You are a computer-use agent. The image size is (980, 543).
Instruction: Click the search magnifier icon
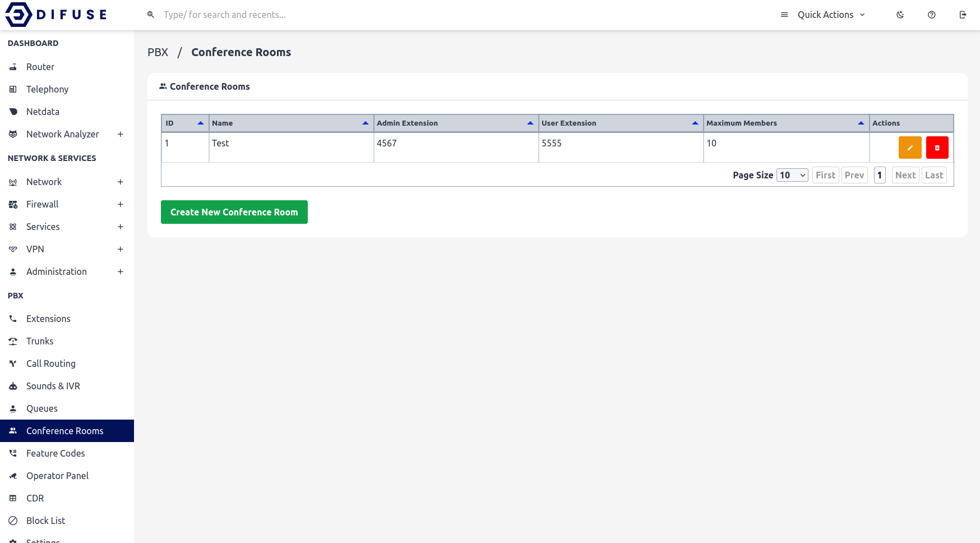pyautogui.click(x=151, y=15)
